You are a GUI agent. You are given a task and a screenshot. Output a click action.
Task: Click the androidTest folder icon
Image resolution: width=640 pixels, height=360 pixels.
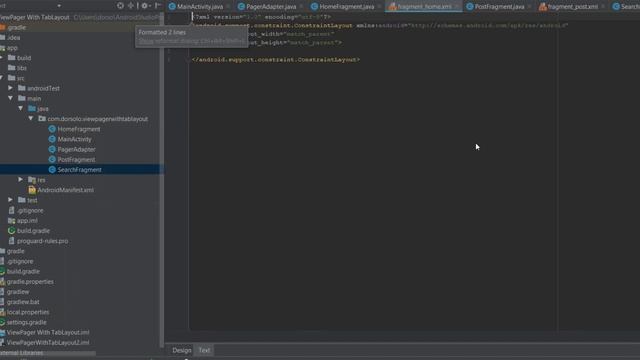[x=22, y=88]
